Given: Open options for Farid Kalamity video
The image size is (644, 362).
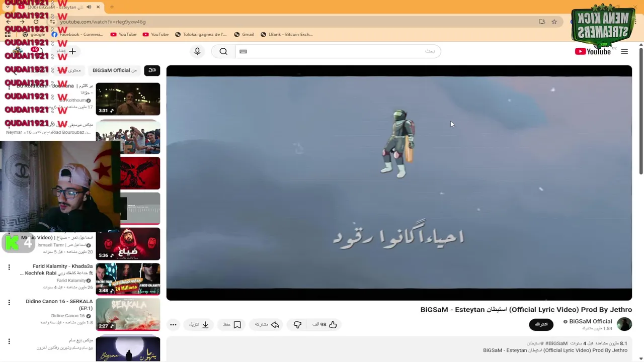Looking at the screenshot, I should (9, 267).
